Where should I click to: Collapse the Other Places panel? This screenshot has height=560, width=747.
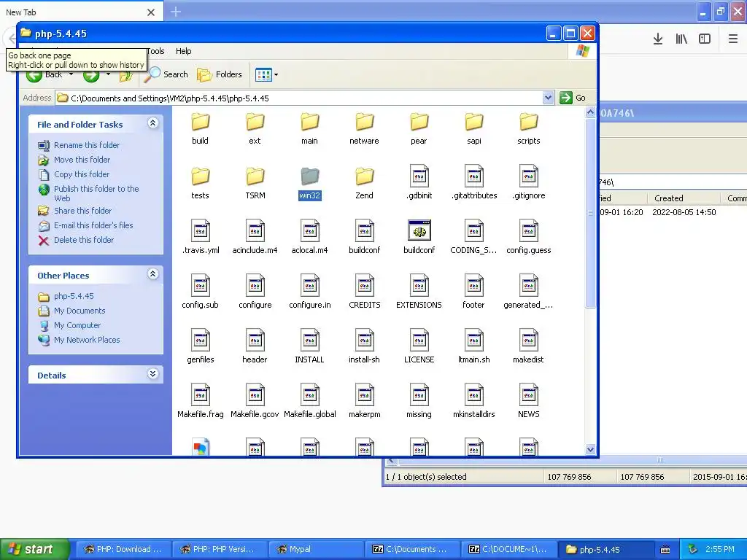pyautogui.click(x=153, y=274)
